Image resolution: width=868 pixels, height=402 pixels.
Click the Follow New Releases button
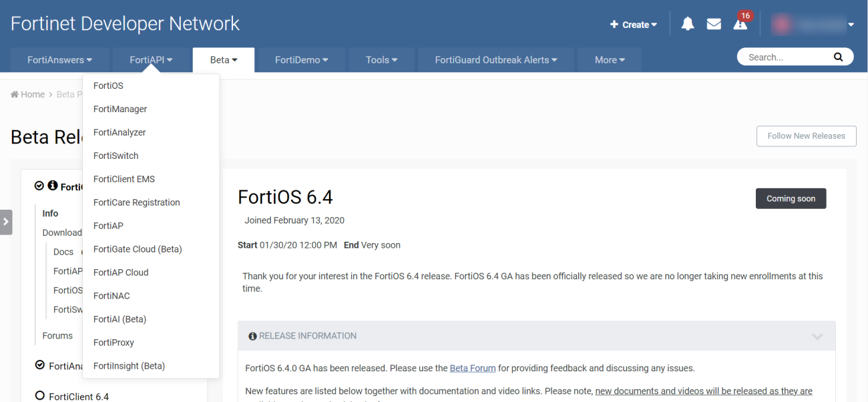[x=806, y=136]
